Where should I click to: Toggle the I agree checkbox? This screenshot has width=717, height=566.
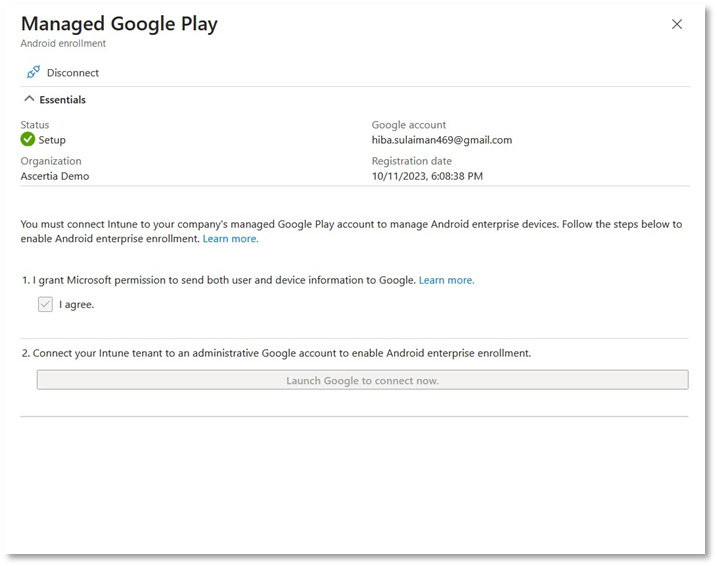click(x=45, y=304)
